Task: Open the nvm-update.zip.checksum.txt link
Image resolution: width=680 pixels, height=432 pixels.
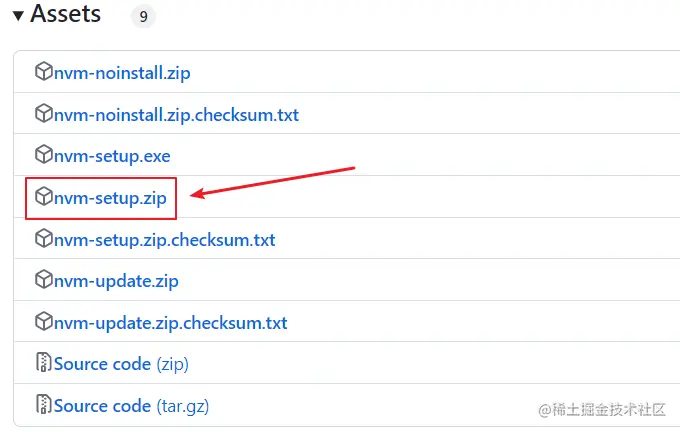Action: 170,323
